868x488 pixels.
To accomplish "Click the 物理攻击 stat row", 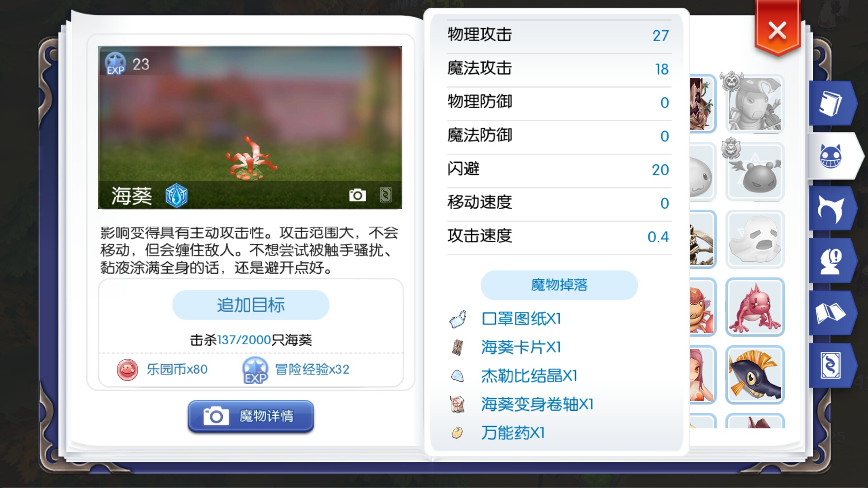I will (559, 35).
